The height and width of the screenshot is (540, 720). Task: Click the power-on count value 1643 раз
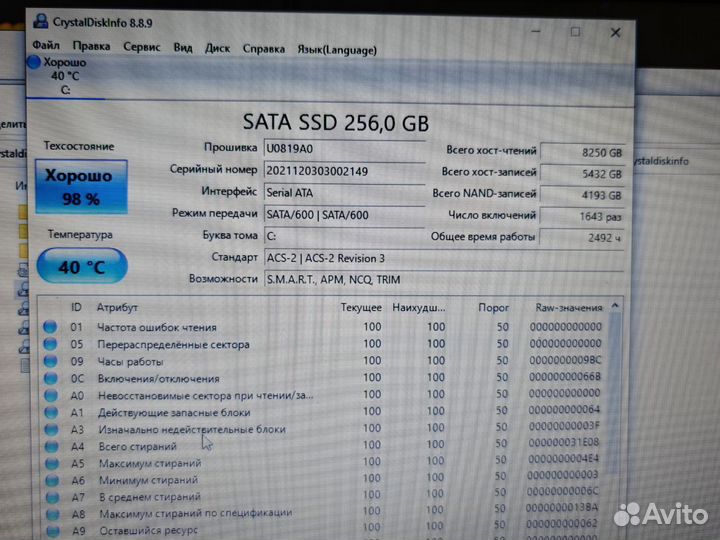[582, 216]
